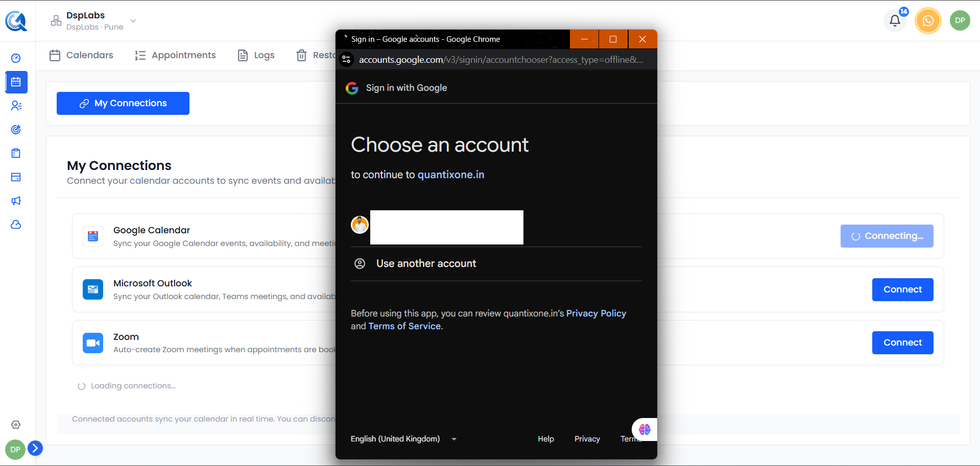Click Privacy in popup footer
The width and height of the screenshot is (980, 466).
pos(587,439)
